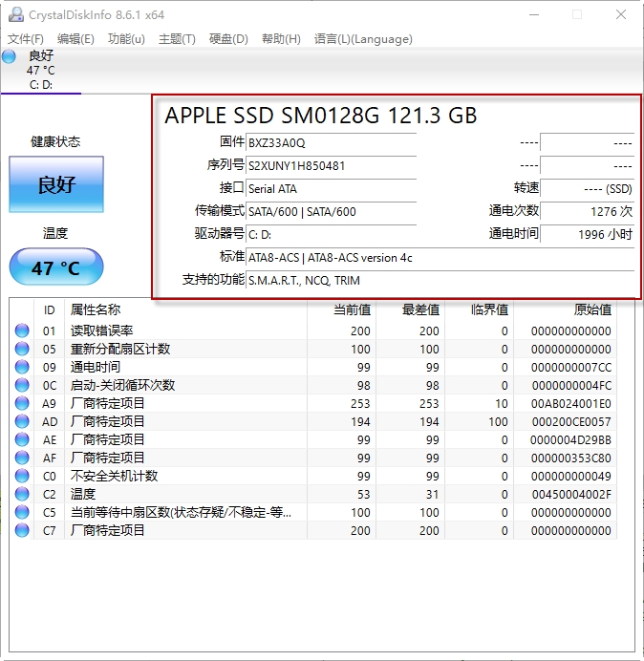644x661 pixels.
Task: Click the 良好 health status button
Action: tap(56, 184)
